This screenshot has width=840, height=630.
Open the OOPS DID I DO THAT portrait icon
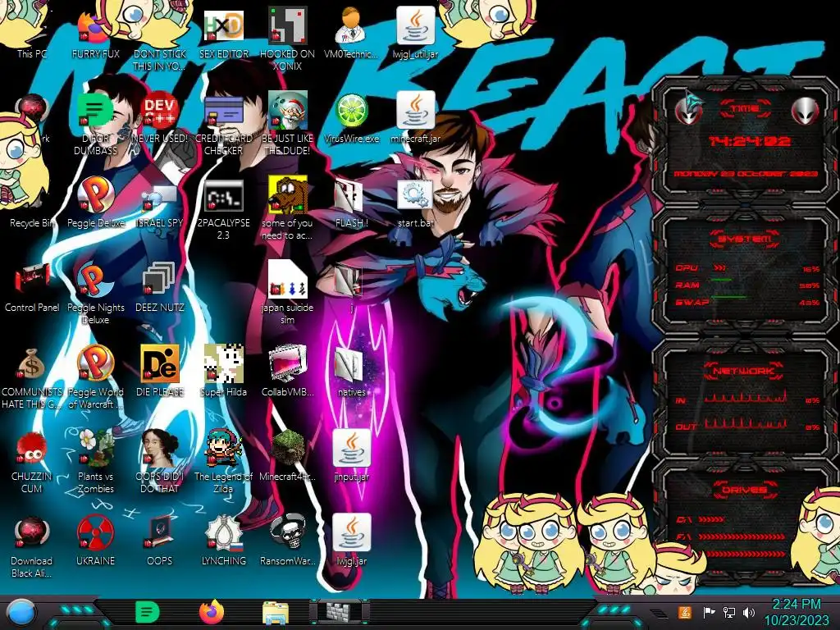[x=159, y=447]
